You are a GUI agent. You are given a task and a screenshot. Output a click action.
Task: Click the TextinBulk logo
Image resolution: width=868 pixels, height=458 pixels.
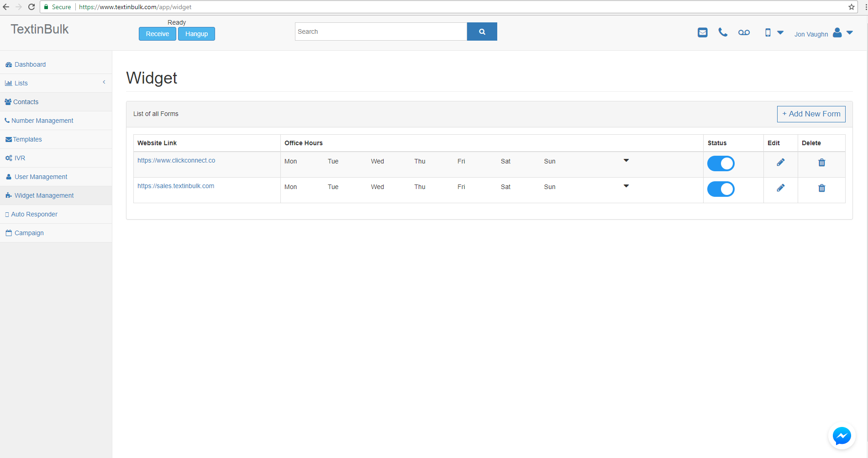[x=40, y=29]
